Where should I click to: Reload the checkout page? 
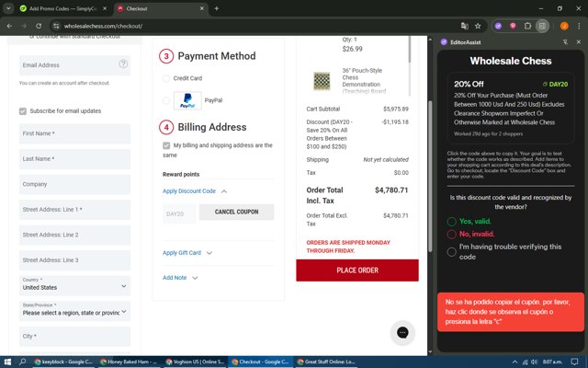pyautogui.click(x=39, y=26)
